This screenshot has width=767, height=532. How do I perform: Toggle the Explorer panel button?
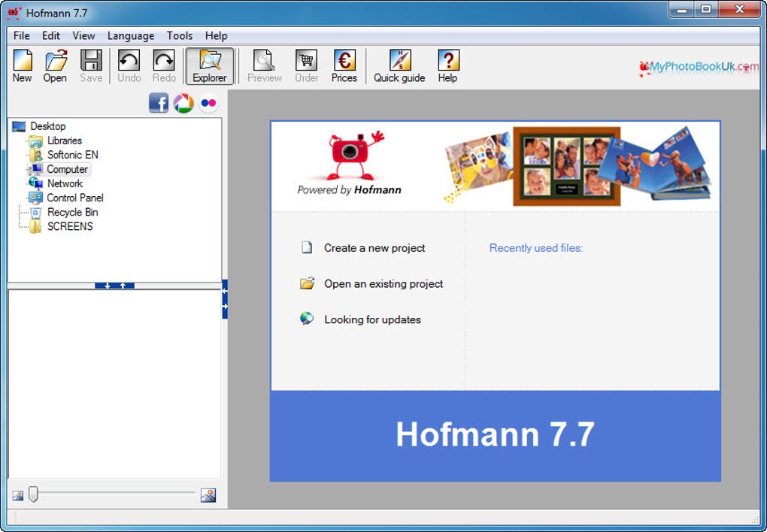(209, 65)
